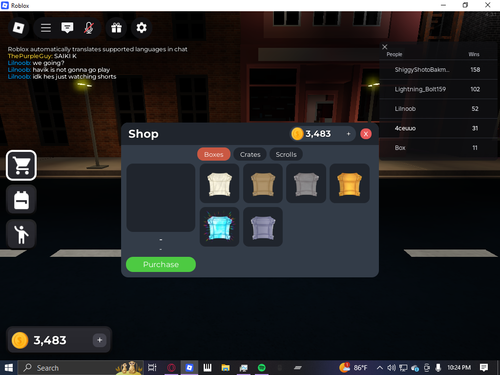Viewport: 500px width, 375px height.
Task: Add coins via Shop header plus
Action: [x=348, y=134]
